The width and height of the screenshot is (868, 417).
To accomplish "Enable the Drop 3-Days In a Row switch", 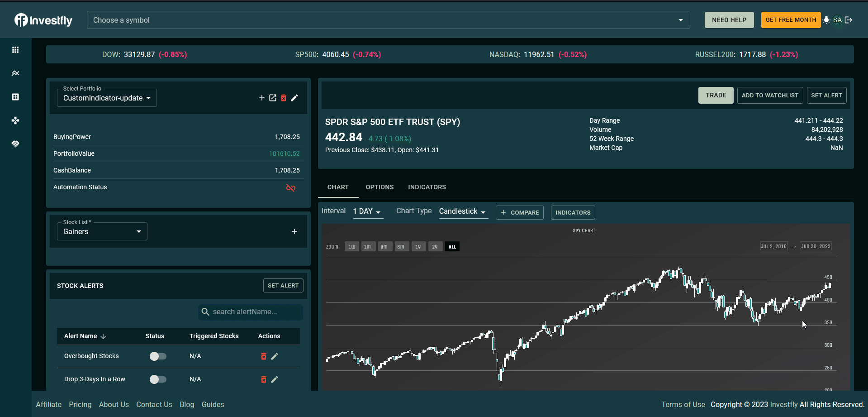I will click(158, 379).
